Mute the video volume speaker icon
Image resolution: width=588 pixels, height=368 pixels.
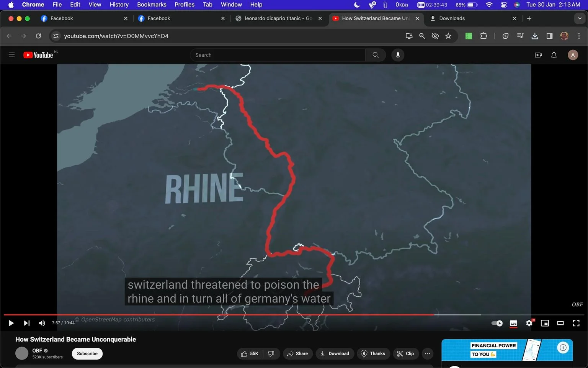coord(42,323)
